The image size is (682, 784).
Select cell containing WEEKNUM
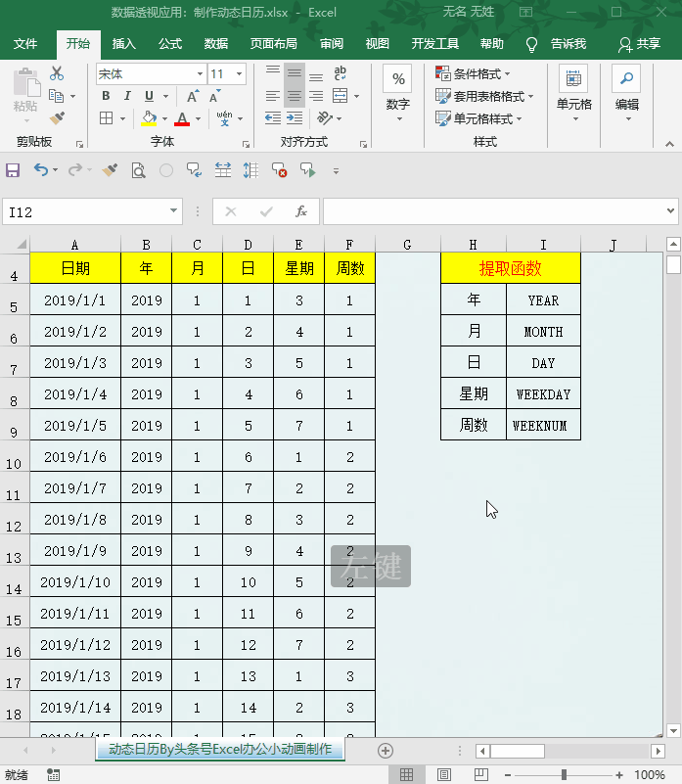tap(543, 425)
